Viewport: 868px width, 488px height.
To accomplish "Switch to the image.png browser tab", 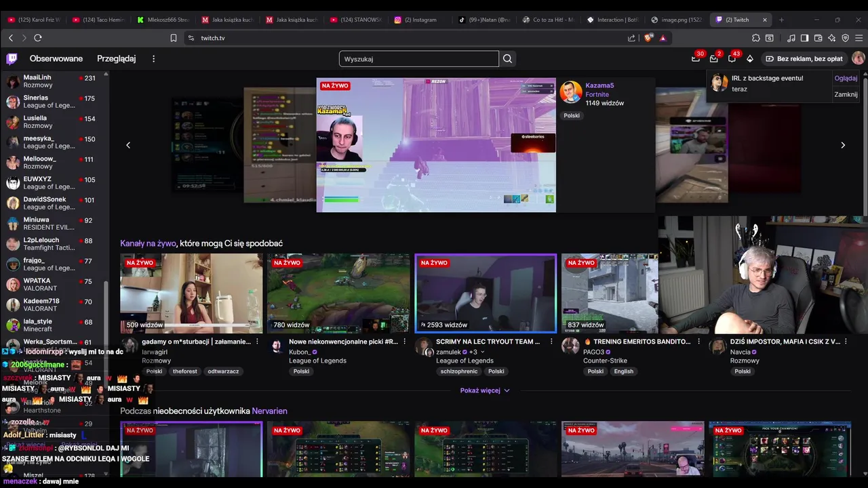I will [x=678, y=20].
